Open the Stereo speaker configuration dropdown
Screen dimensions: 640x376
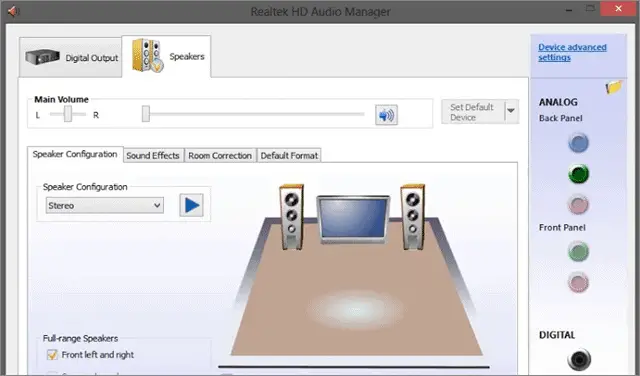coord(105,205)
